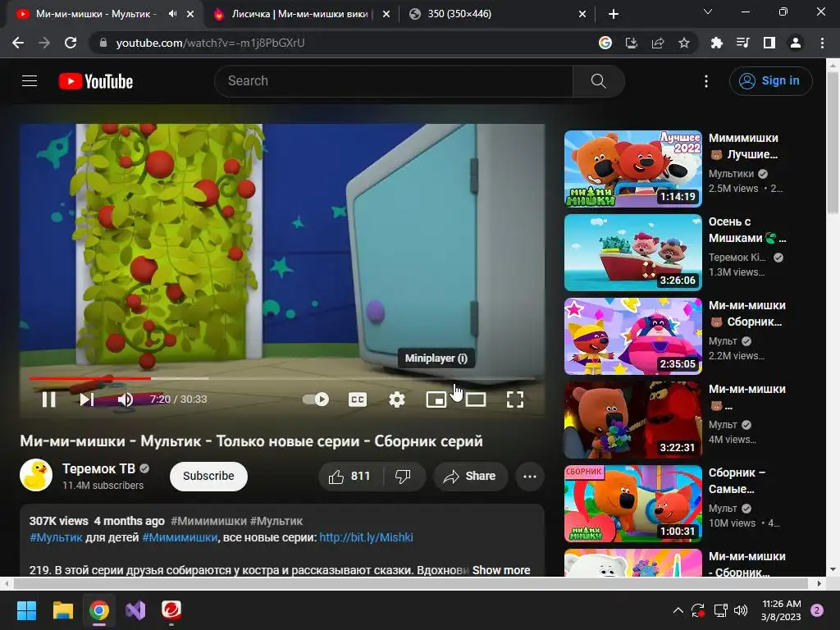
Task: Enter full screen mode
Action: coord(515,399)
